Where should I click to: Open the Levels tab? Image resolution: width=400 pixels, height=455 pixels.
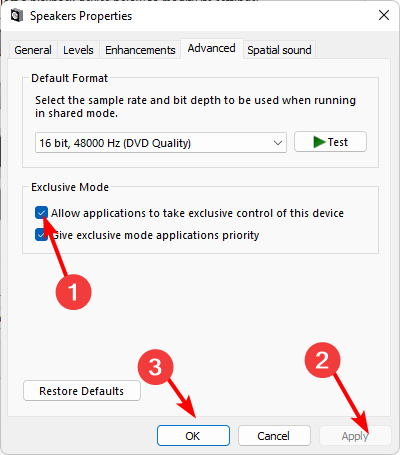78,50
